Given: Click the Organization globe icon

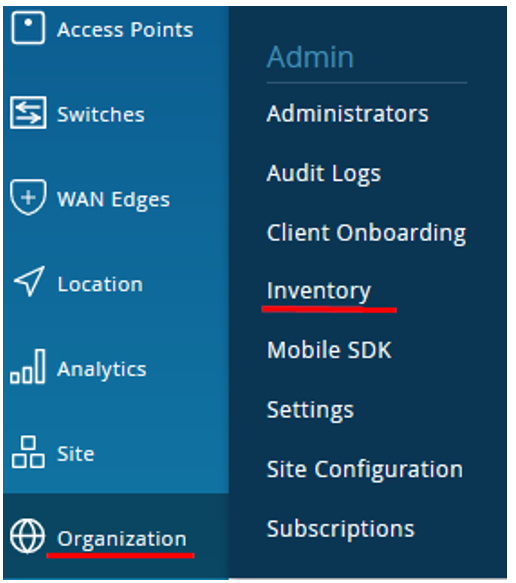Looking at the screenshot, I should coord(28,537).
